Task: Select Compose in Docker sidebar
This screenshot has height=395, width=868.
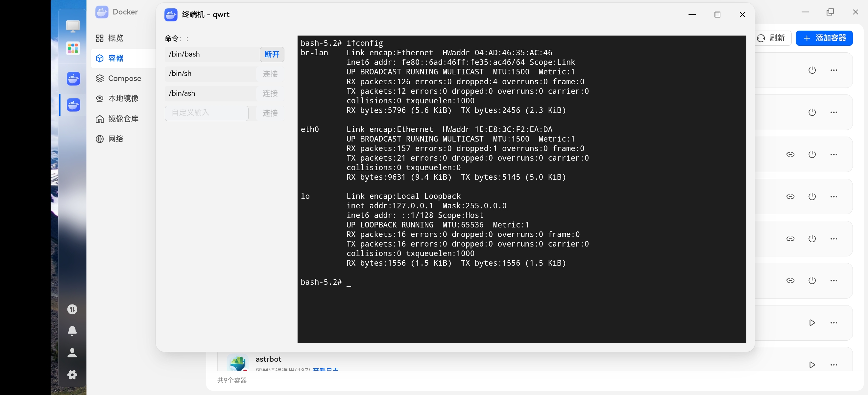Action: [118, 78]
